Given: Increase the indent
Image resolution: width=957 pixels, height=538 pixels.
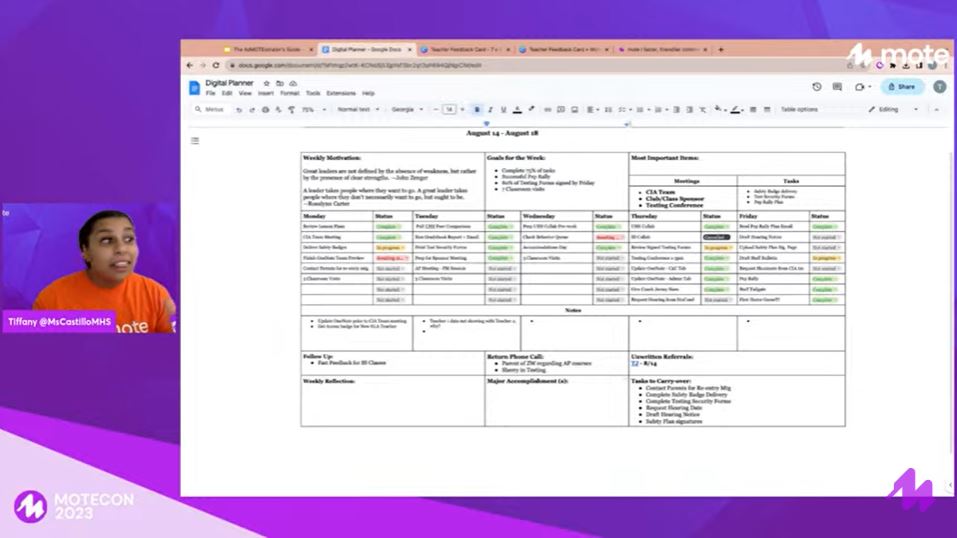Looking at the screenshot, I should (690, 110).
